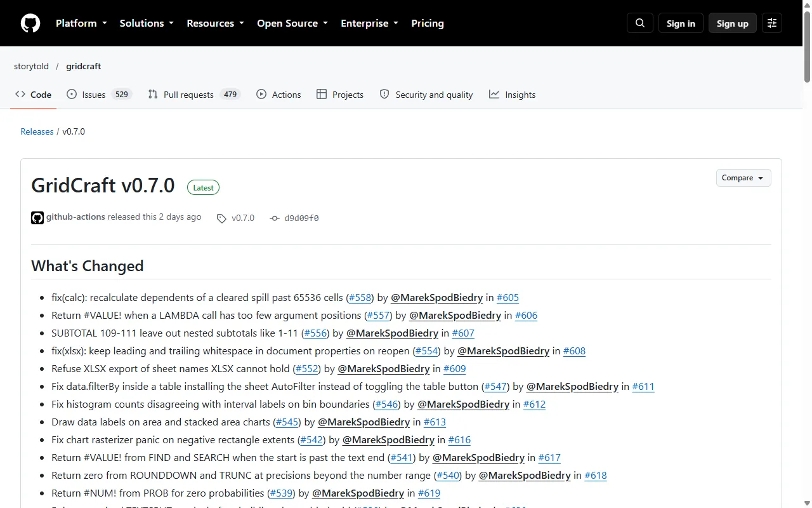Open pull request #613 for data labels
The width and height of the screenshot is (812, 508).
click(x=435, y=422)
